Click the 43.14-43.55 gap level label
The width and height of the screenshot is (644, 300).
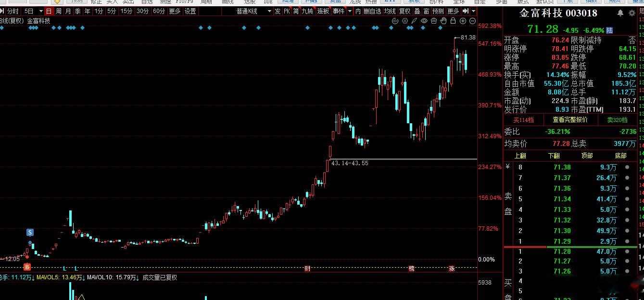tap(350, 163)
